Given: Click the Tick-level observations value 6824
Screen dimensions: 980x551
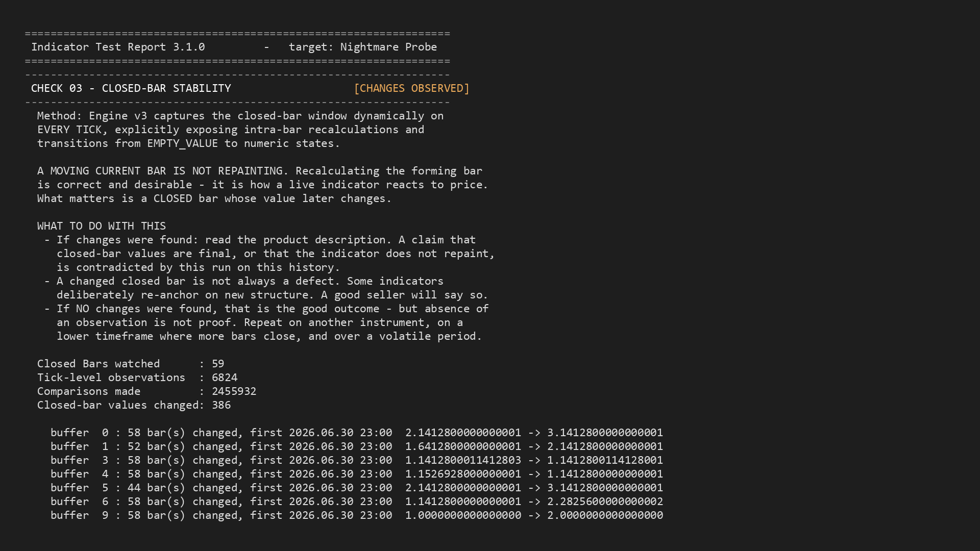Looking at the screenshot, I should pyautogui.click(x=225, y=378).
